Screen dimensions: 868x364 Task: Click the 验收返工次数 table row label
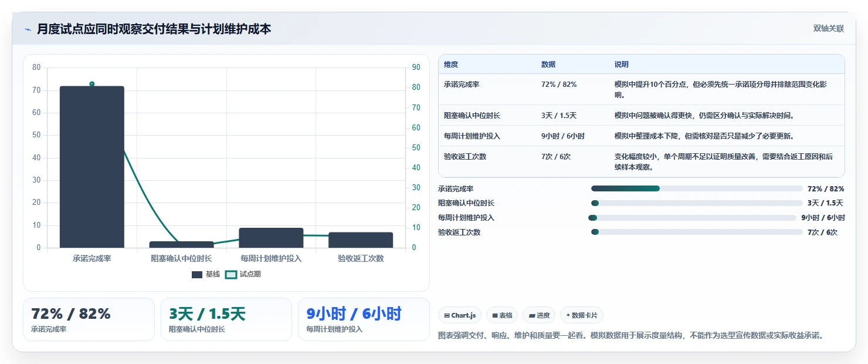[x=465, y=156]
